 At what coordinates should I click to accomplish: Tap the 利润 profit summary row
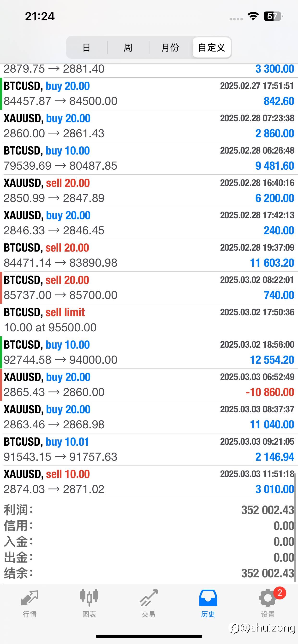coord(149,510)
